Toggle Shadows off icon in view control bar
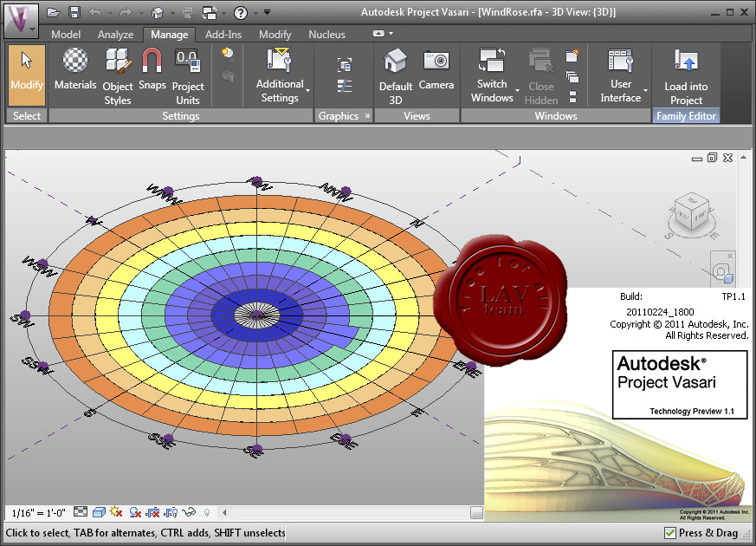The image size is (756, 546). point(135,512)
